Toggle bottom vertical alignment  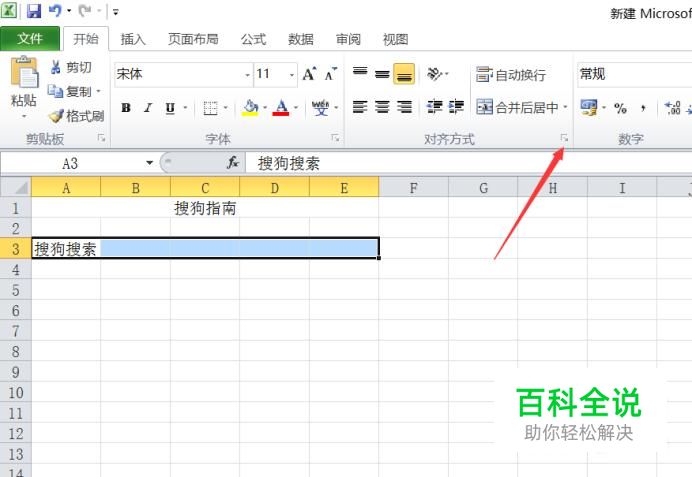pos(404,73)
